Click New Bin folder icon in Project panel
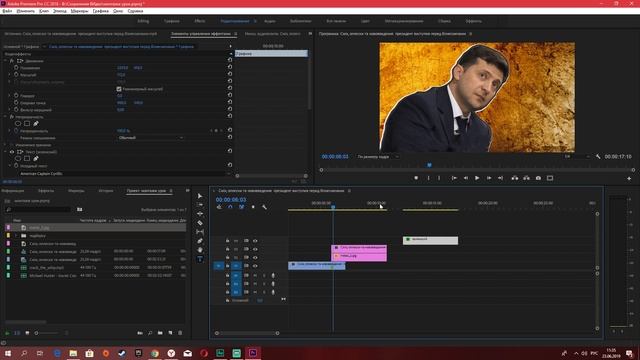640x360 pixels. (x=160, y=333)
